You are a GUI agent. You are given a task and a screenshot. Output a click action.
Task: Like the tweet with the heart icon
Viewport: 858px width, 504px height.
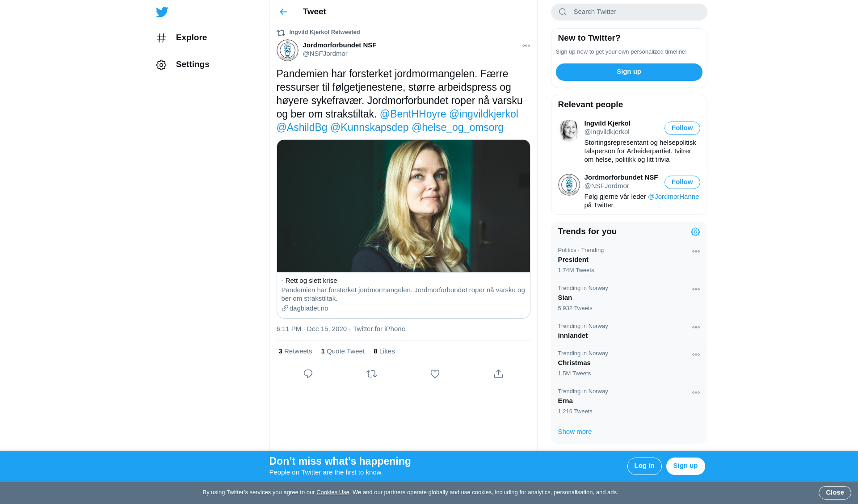click(435, 374)
